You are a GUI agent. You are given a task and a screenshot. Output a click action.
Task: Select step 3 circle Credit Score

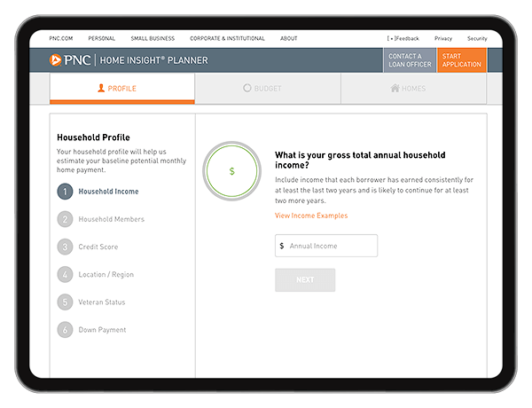tap(65, 247)
